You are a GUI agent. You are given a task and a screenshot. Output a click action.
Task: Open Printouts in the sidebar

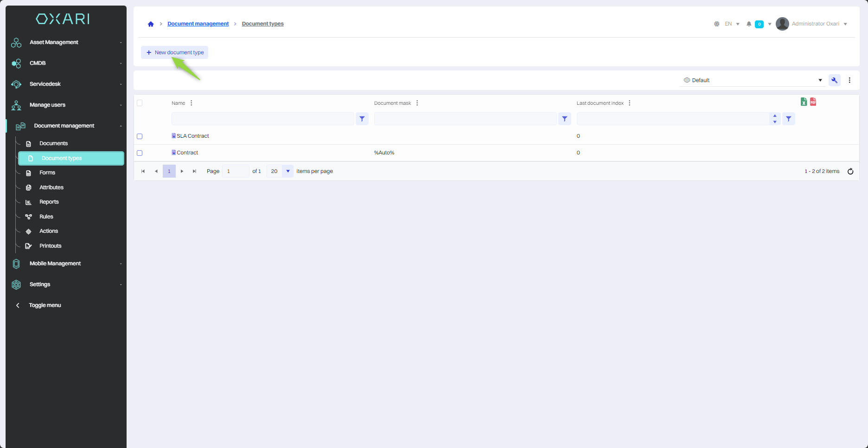click(x=50, y=246)
